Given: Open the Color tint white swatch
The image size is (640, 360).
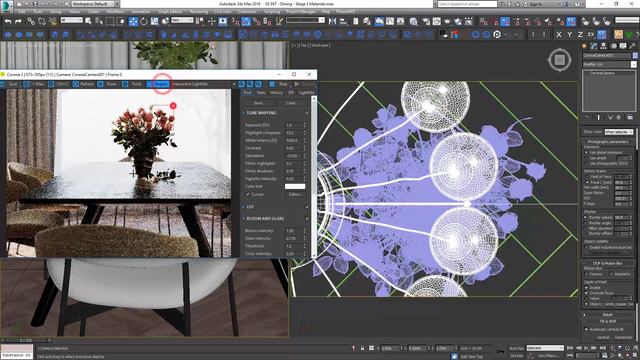Looking at the screenshot, I should [295, 187].
